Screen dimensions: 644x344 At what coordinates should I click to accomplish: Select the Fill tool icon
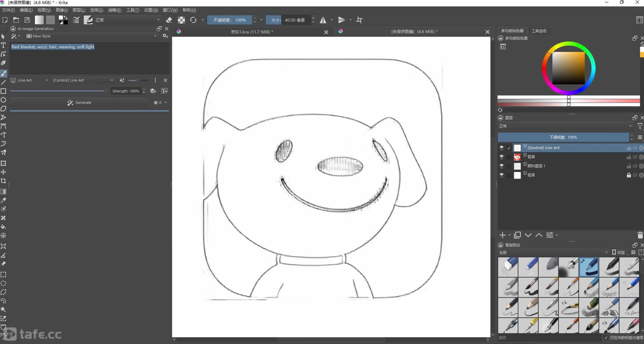tap(3, 226)
